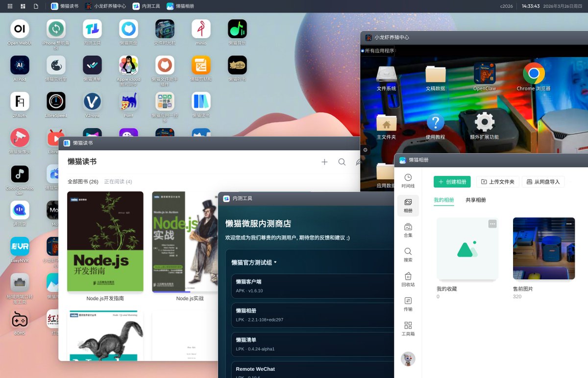The width and height of the screenshot is (588, 378).
Task: Launch OpenClaw in 小龙虾养殖中心 window
Action: pos(484,73)
